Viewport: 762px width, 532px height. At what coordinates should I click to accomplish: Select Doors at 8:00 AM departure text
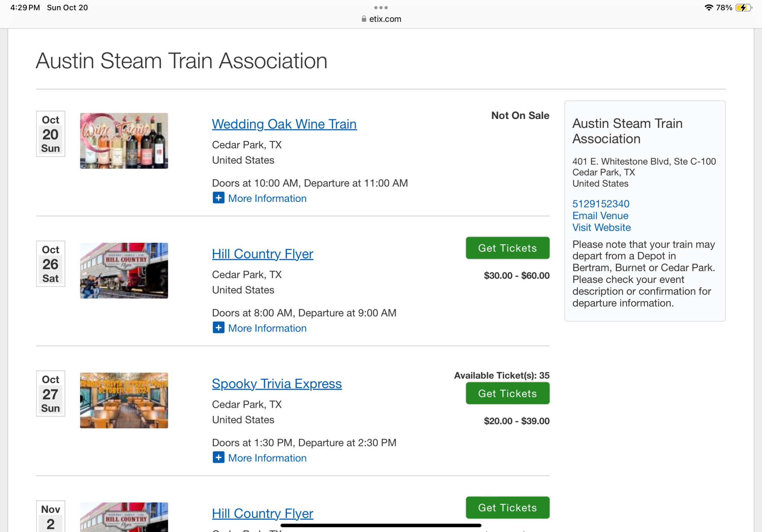304,313
